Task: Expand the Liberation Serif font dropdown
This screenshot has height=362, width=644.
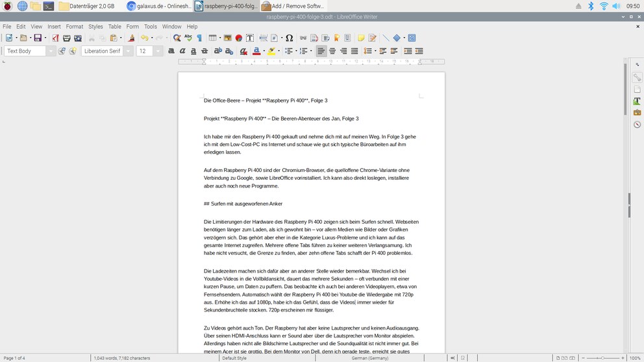Action: pyautogui.click(x=128, y=51)
